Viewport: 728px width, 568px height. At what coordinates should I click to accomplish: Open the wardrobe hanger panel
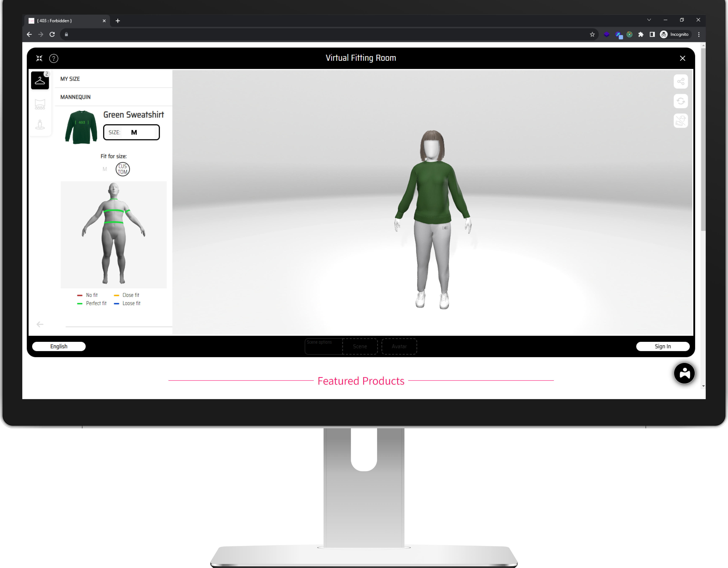pos(40,80)
